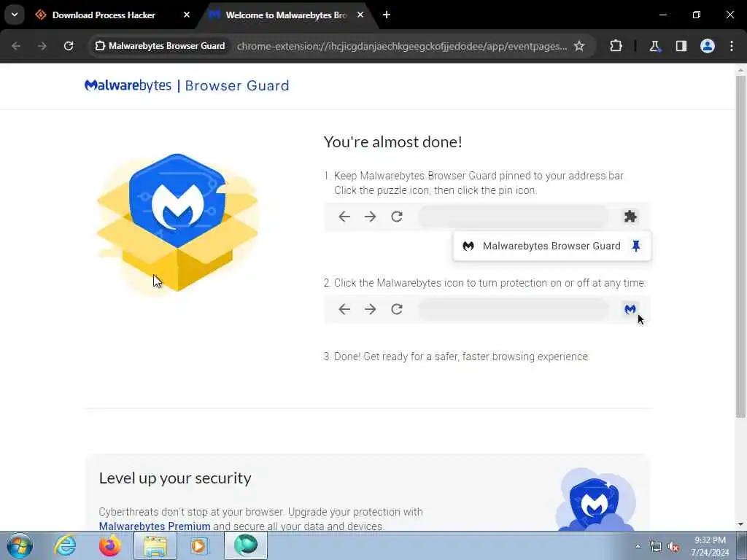Open a new tab with plus button
Image resolution: width=747 pixels, height=560 pixels.
[387, 15]
